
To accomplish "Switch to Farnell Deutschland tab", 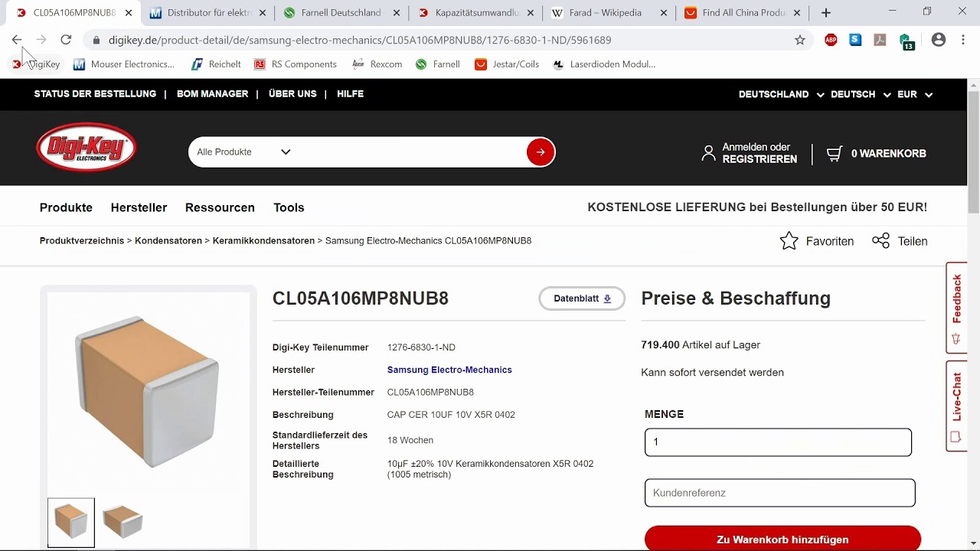I will pos(342,13).
